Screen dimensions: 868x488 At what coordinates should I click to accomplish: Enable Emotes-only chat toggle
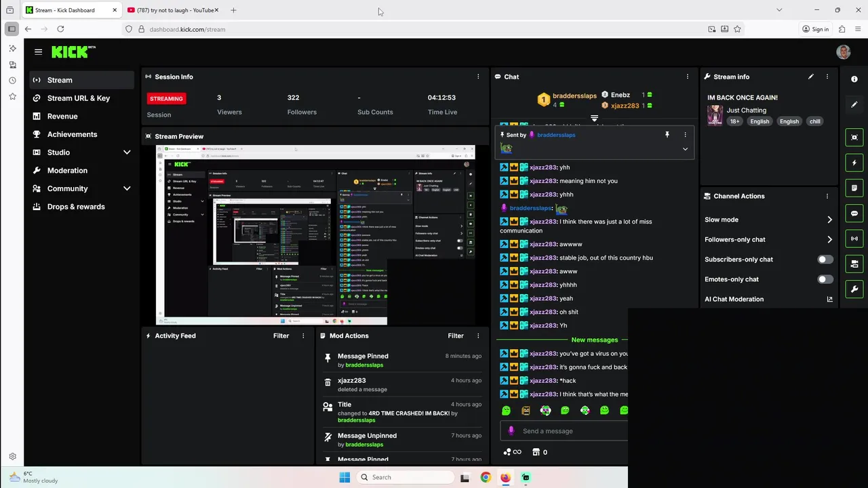(x=825, y=279)
